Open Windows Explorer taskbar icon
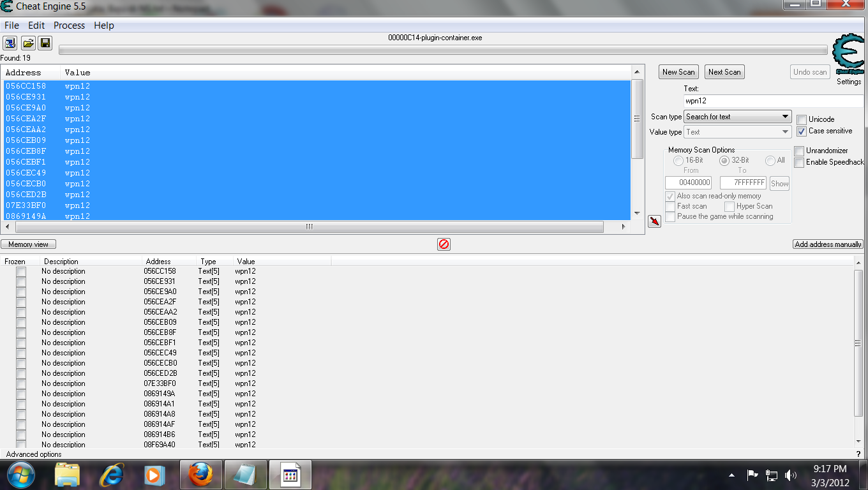This screenshot has width=868, height=490. click(x=67, y=475)
